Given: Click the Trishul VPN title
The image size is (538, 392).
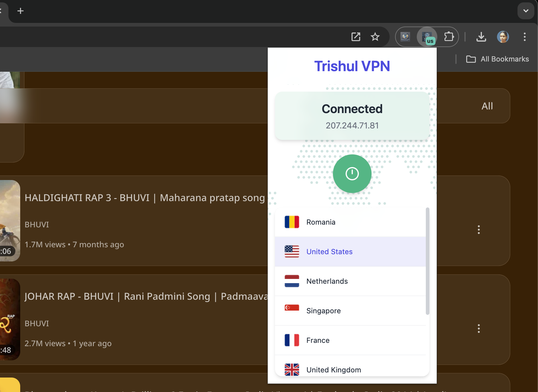Looking at the screenshot, I should (352, 66).
